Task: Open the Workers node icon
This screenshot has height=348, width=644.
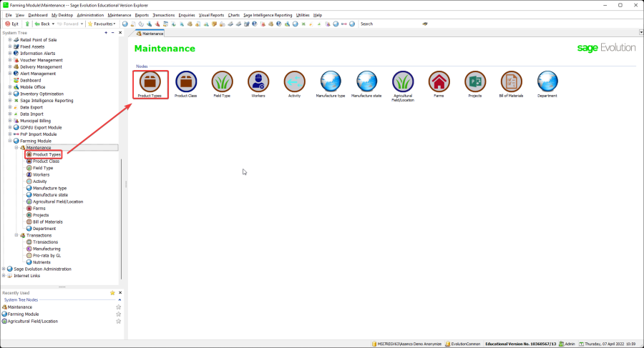Action: 258,81
